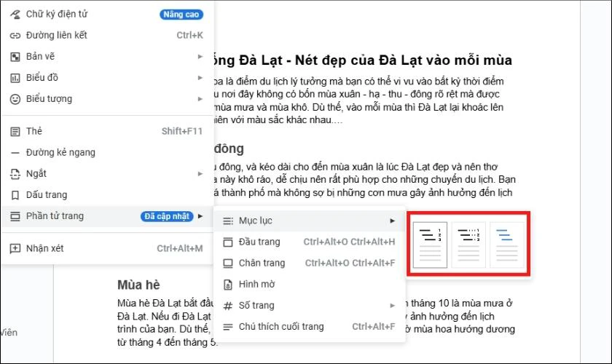Click the bookmark icon beside Dấu trang
612x364 pixels.
(x=15, y=195)
